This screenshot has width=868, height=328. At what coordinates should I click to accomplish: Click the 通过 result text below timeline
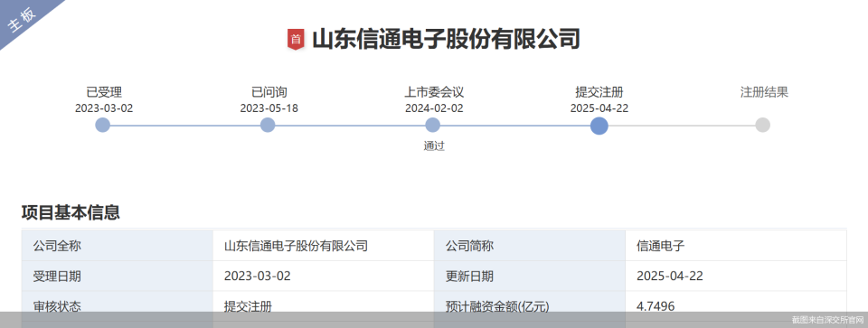point(434,146)
